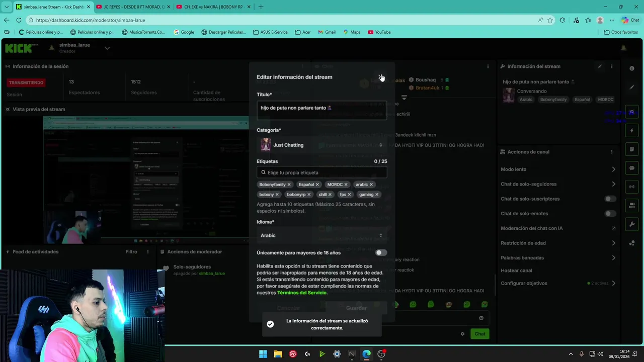Click the stream preview thumbnail
Image resolution: width=644 pixels, height=362 pixels.
146,180
